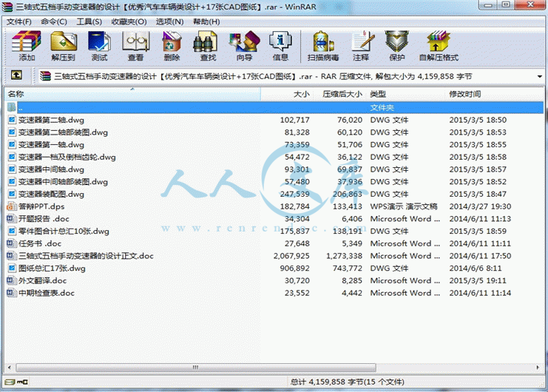The width and height of the screenshot is (548, 392).
Task: Click size value 102,717
Action: click(x=294, y=120)
